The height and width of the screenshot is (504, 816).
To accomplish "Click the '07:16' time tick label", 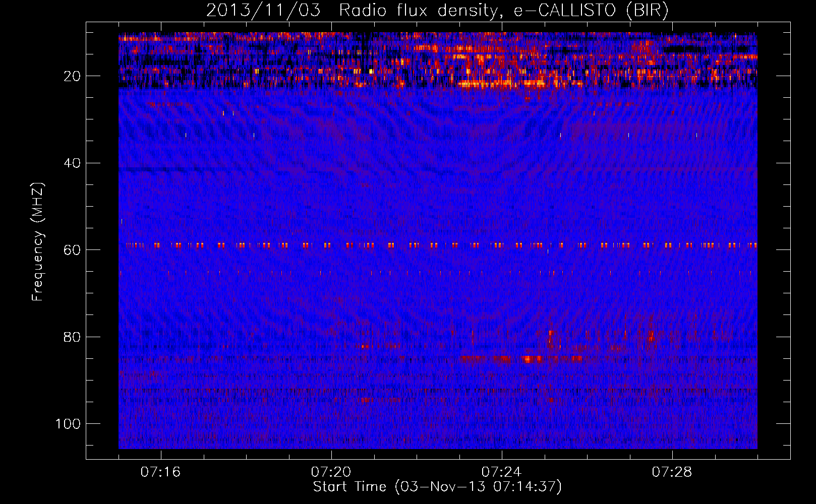I will (x=160, y=472).
